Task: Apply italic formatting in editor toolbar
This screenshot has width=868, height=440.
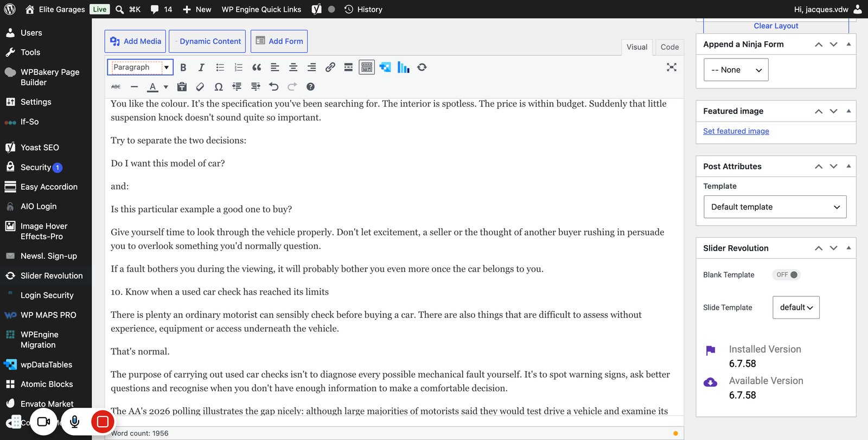Action: point(201,67)
